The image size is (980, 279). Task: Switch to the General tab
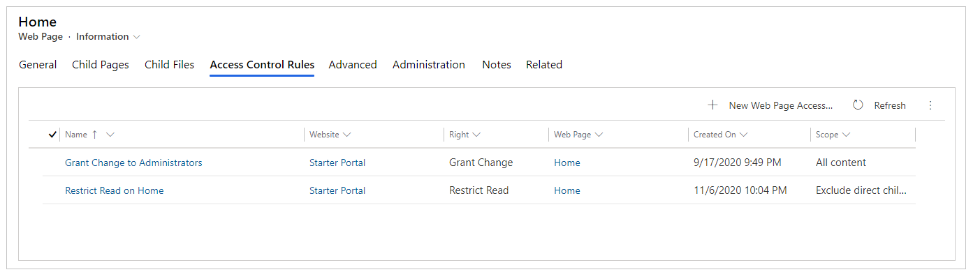pyautogui.click(x=38, y=65)
